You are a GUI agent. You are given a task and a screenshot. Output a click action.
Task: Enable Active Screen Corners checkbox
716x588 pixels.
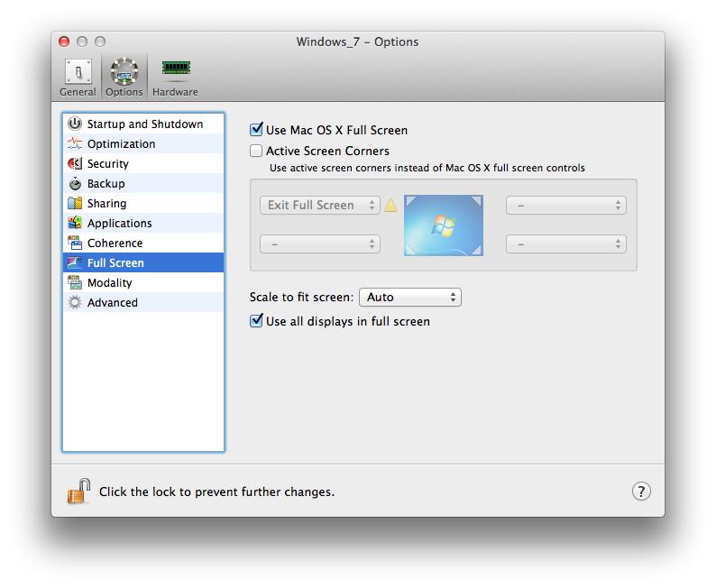[256, 151]
